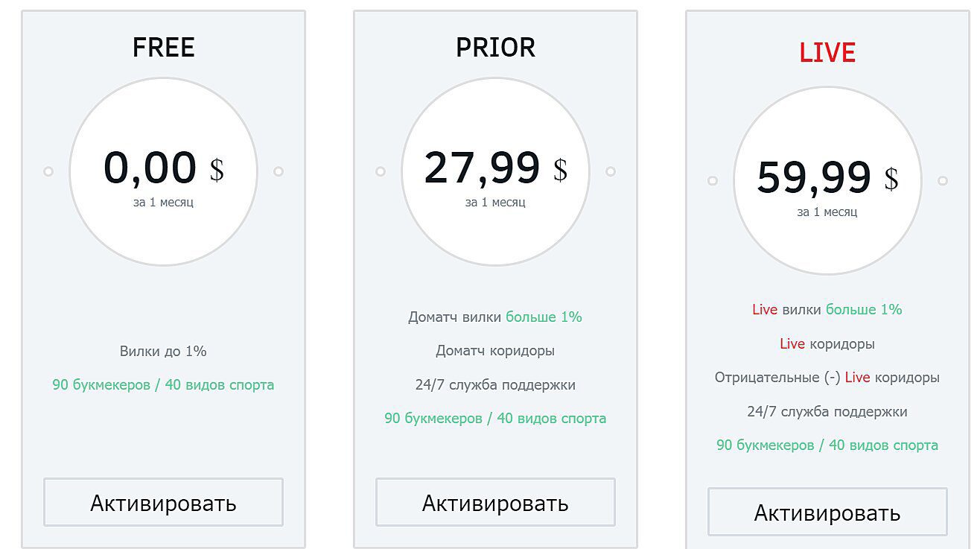980x549 pixels.
Task: Click the small dot right of 59,99 $ circle
Action: tap(943, 181)
